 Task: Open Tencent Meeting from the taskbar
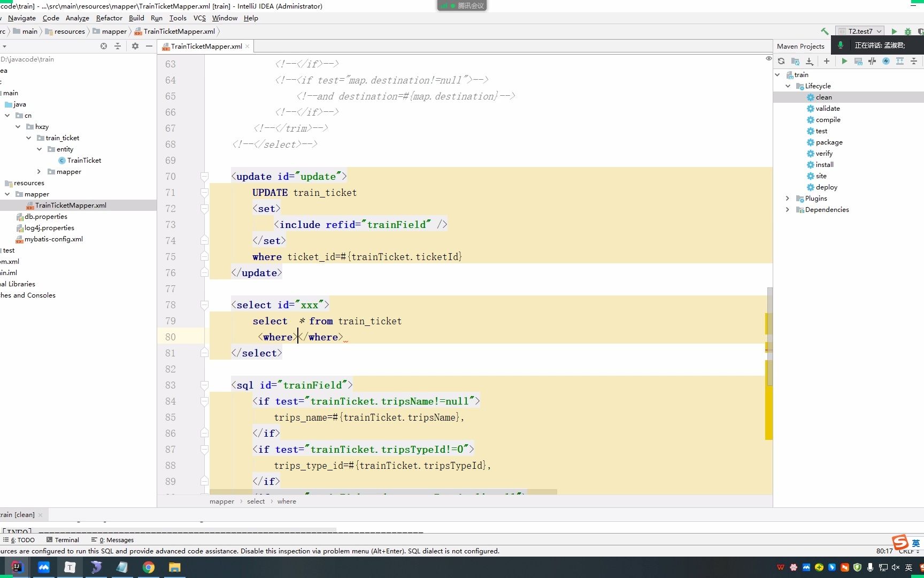(x=44, y=567)
